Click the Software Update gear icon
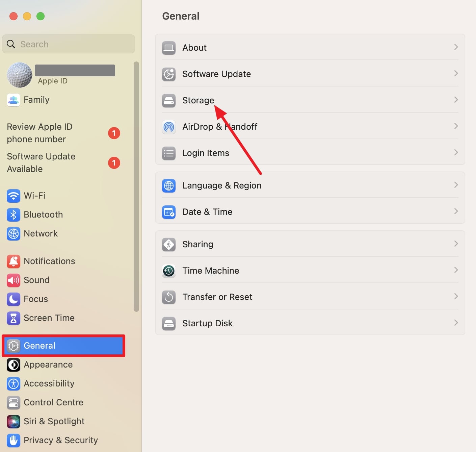 pyautogui.click(x=169, y=74)
